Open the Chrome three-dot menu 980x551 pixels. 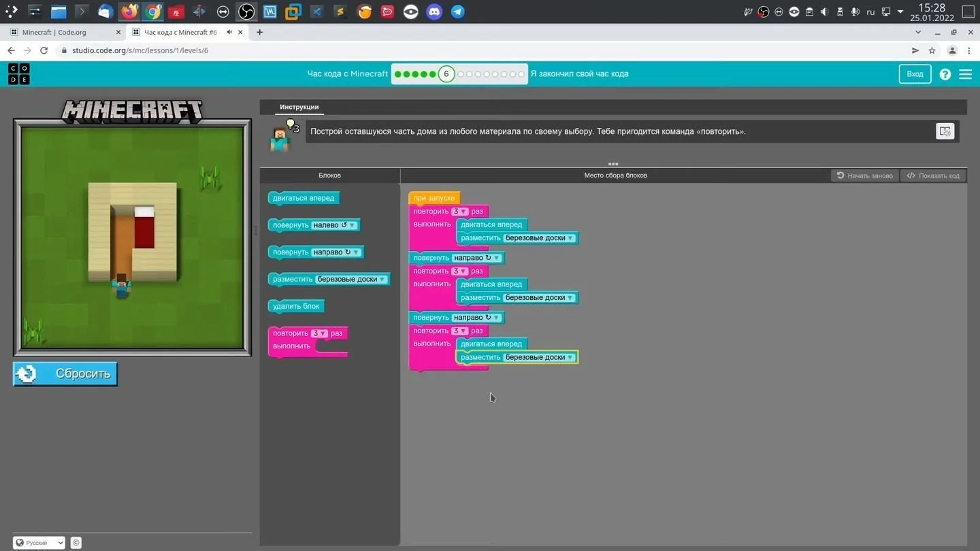(969, 50)
